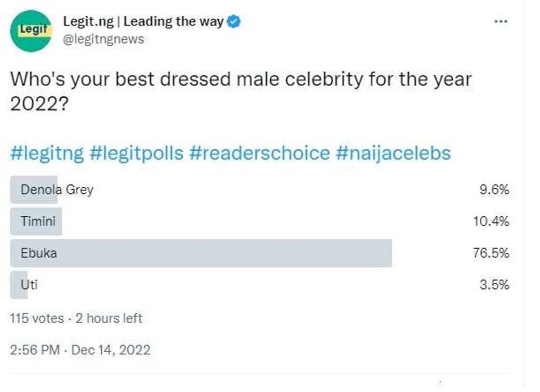The height and width of the screenshot is (392, 540).
Task: Select the Uti poll option
Action: [x=29, y=285]
